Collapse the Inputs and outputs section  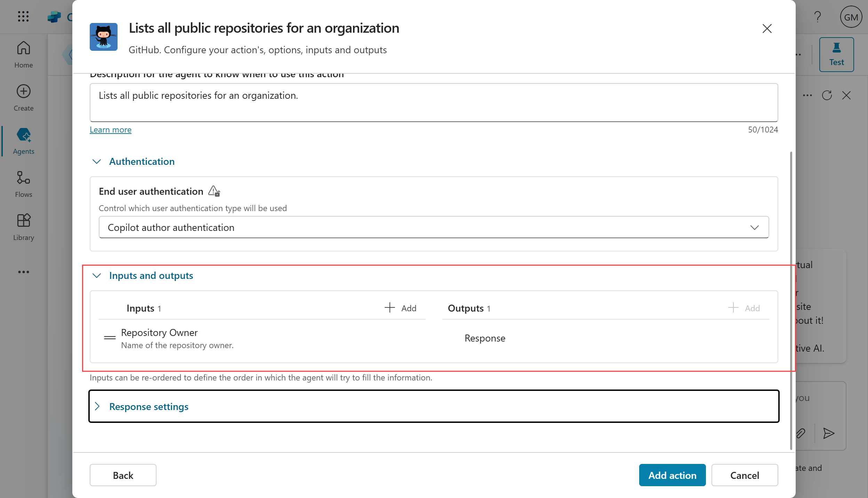click(x=97, y=275)
